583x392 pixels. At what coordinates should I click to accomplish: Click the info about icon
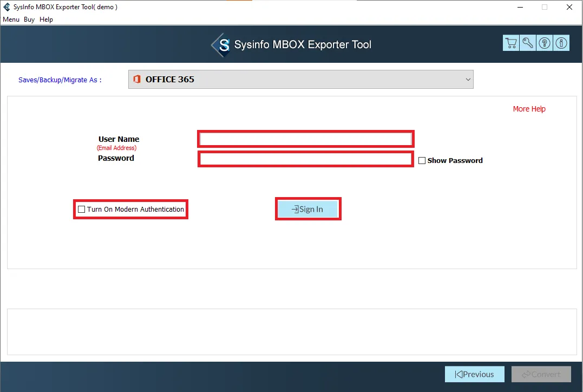coord(561,43)
